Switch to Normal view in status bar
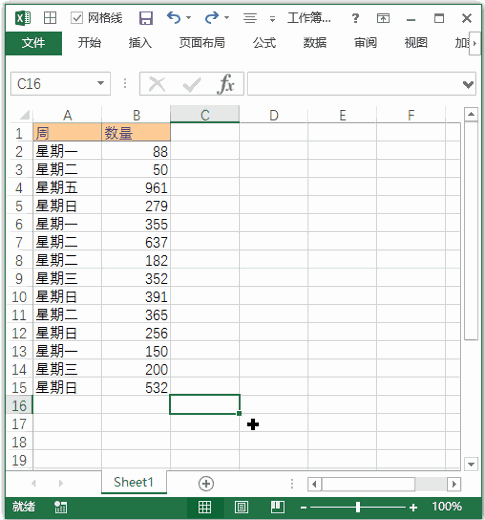 (205, 507)
